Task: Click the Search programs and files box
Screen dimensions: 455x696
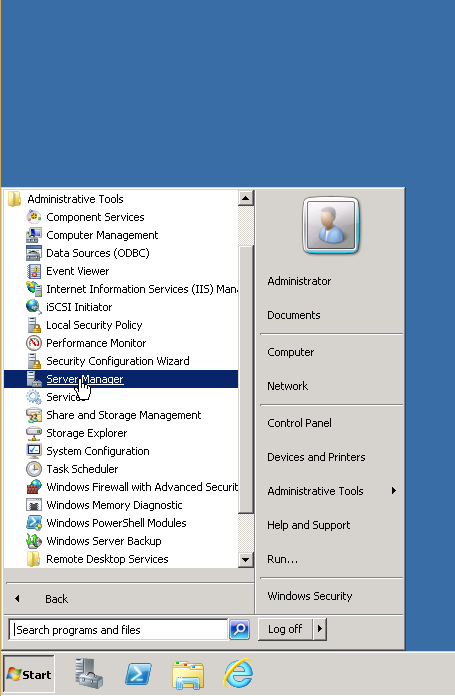Action: (x=118, y=630)
